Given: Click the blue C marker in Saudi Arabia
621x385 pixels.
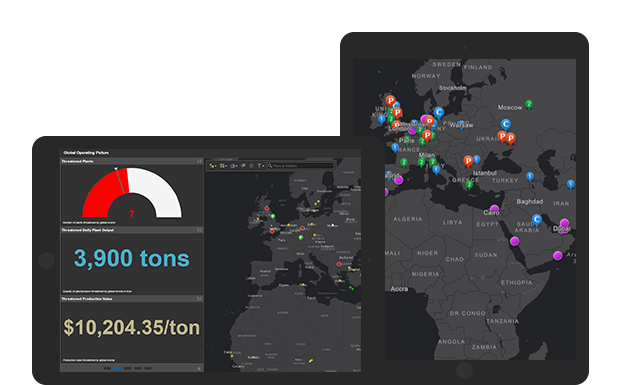Looking at the screenshot, I should (537, 219).
